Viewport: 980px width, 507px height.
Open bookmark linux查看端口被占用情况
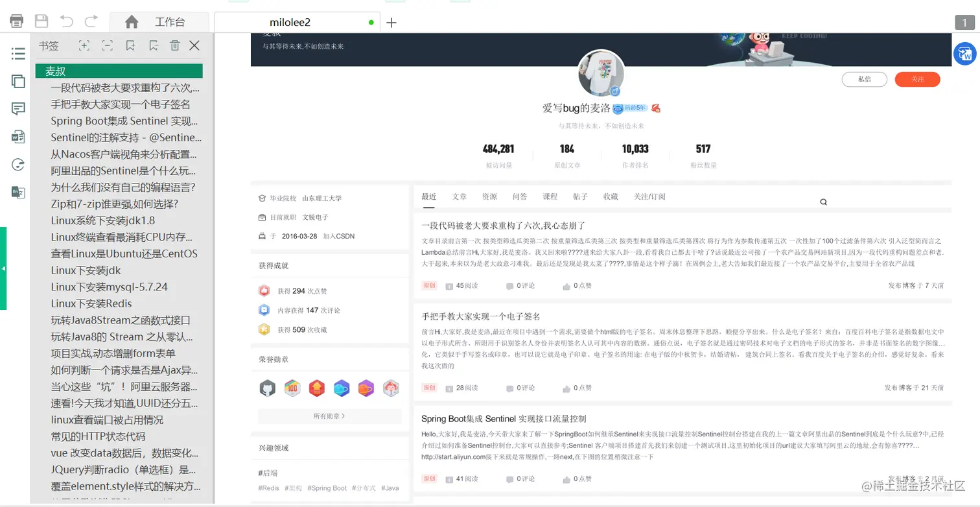[x=107, y=419]
